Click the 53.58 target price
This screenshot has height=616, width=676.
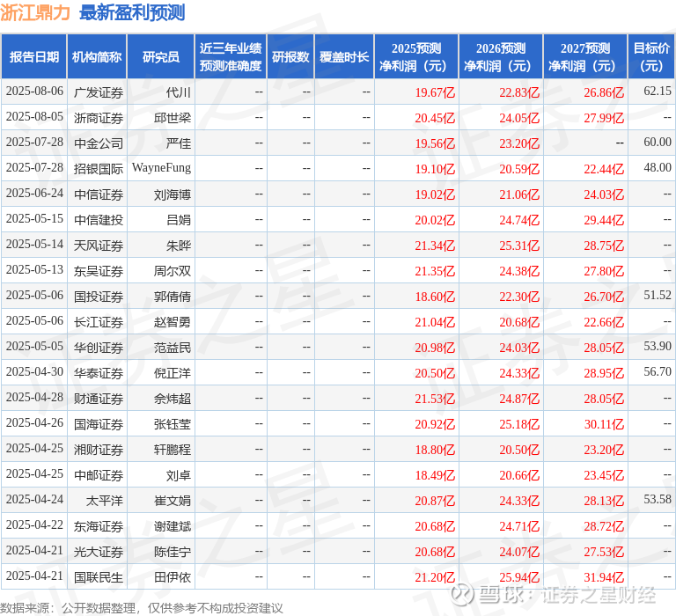point(658,499)
